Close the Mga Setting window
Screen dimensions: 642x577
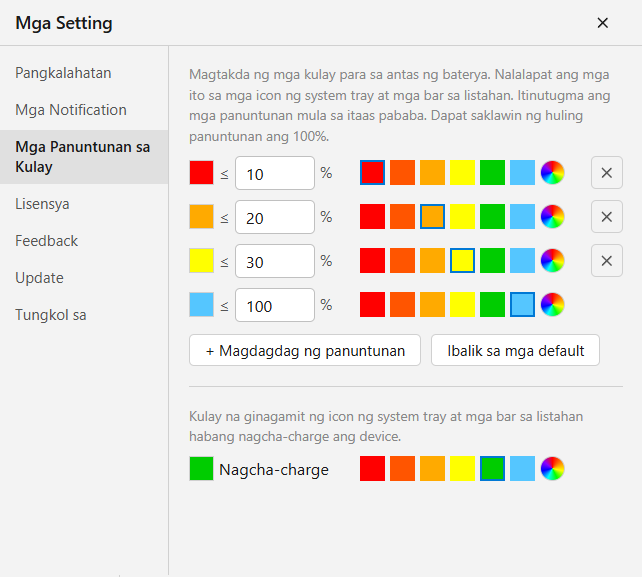pyautogui.click(x=603, y=23)
